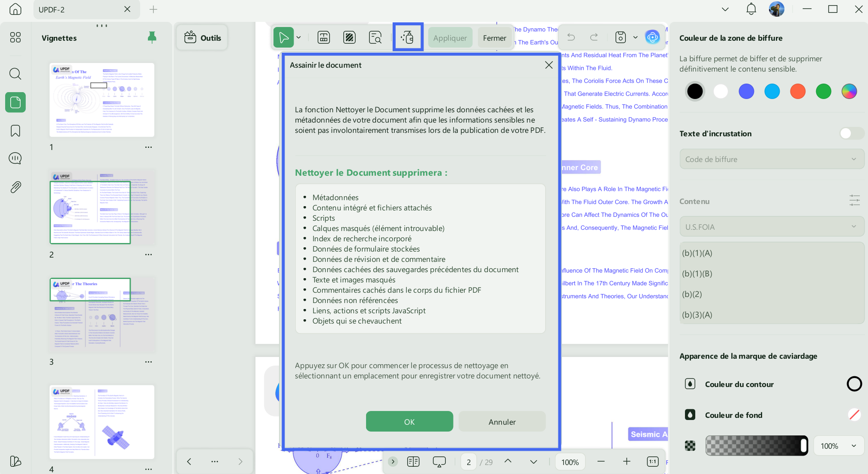The width and height of the screenshot is (868, 474).
Task: Pick the orange-red redaction color
Action: coord(798,91)
